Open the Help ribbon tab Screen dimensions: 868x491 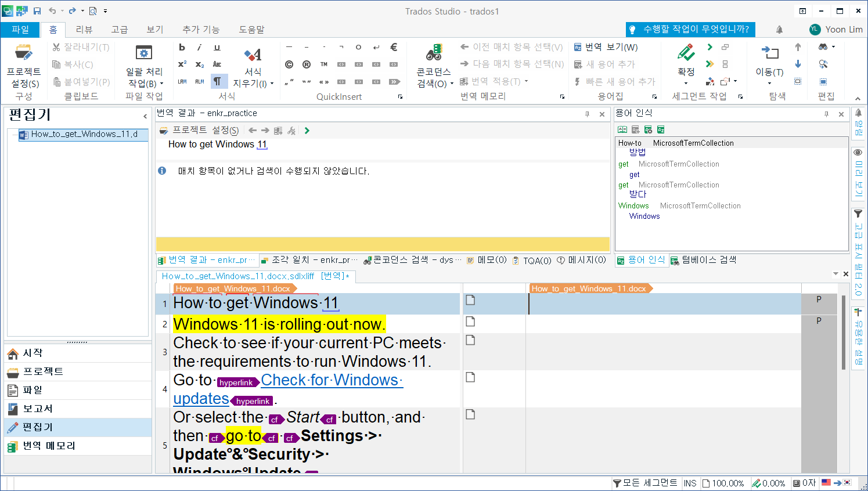click(251, 29)
